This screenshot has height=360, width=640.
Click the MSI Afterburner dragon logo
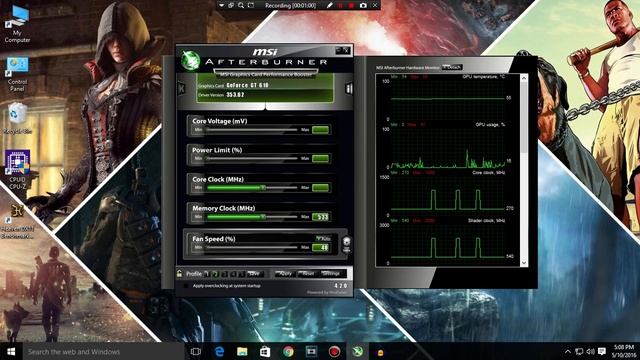pyautogui.click(x=190, y=60)
